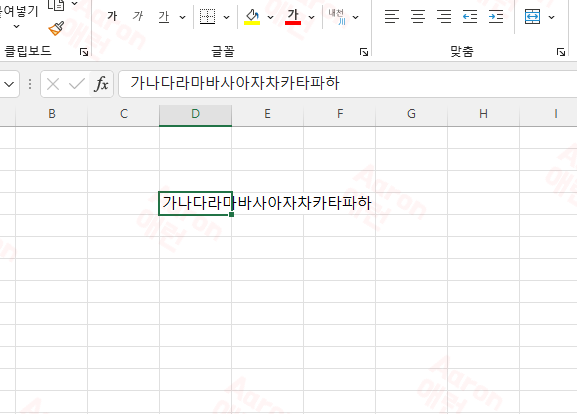Image resolution: width=577 pixels, height=414 pixels.
Task: Toggle italic formatting (가)
Action: tap(138, 17)
